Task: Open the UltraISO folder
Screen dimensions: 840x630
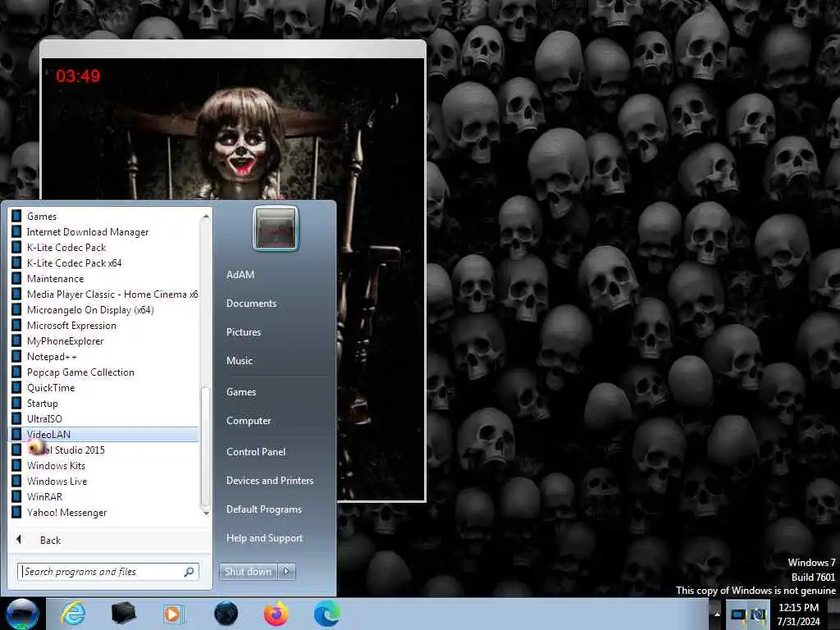Action: pos(104,418)
